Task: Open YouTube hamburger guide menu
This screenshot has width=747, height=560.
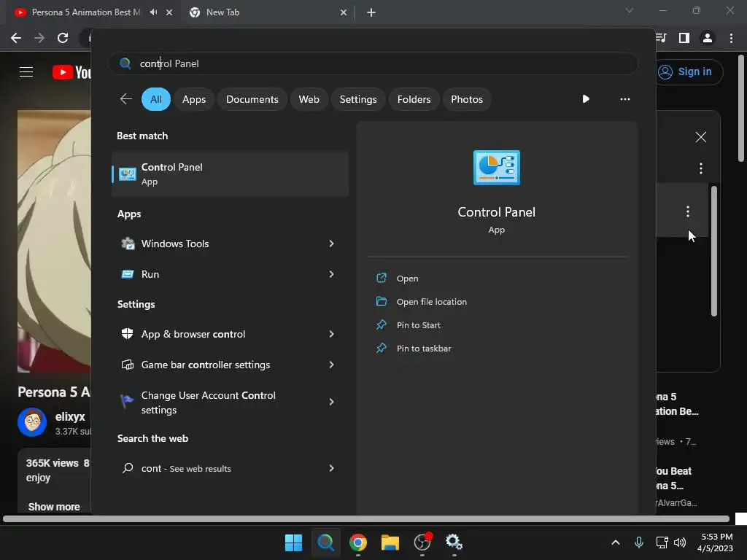Action: pyautogui.click(x=26, y=72)
